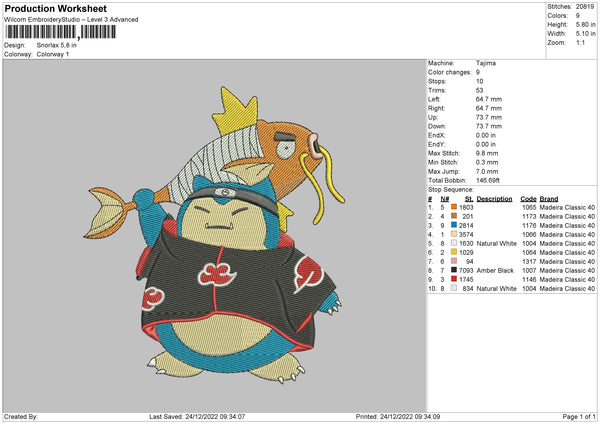Click the Natural White description in stop 5

click(498, 243)
